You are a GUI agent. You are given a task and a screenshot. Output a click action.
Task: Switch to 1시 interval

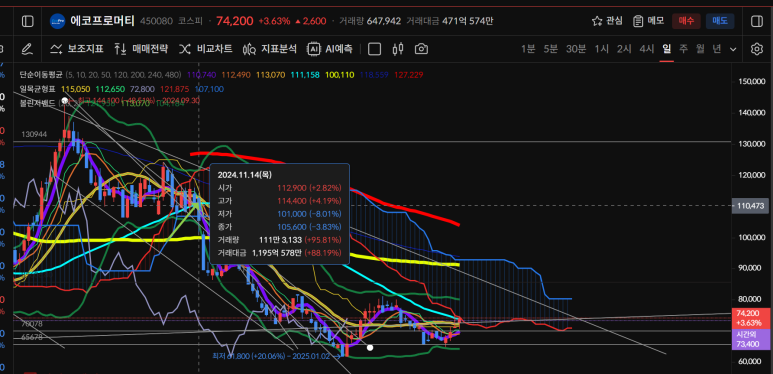pos(601,49)
